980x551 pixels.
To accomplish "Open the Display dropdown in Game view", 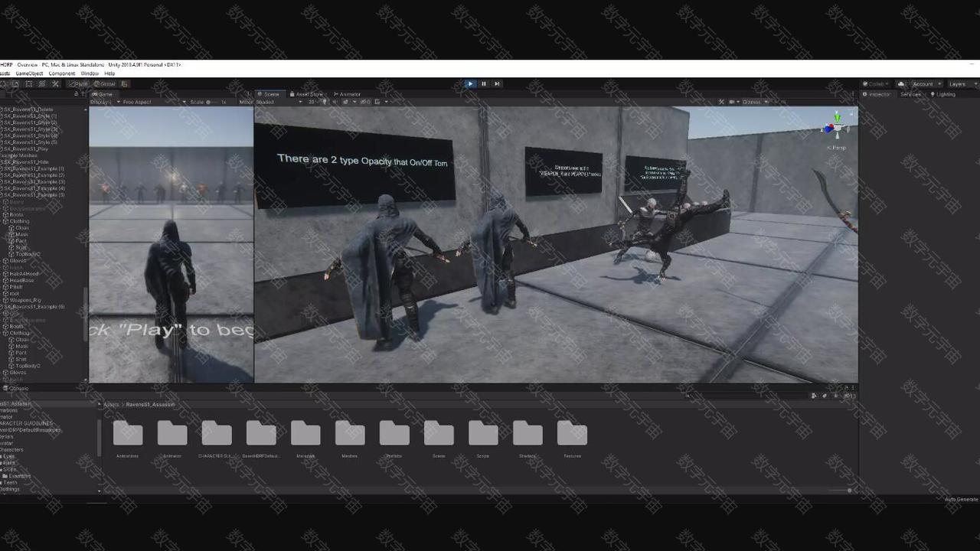I will (x=103, y=102).
